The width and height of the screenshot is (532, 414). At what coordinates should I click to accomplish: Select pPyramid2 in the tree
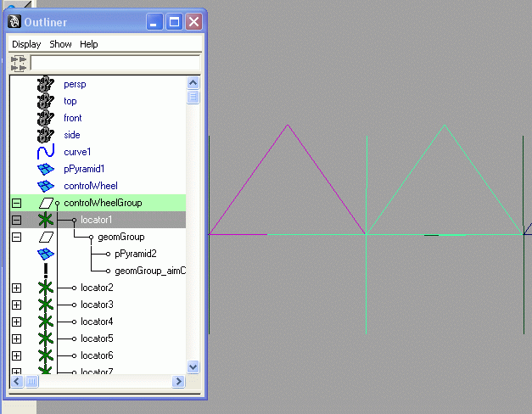click(x=136, y=254)
